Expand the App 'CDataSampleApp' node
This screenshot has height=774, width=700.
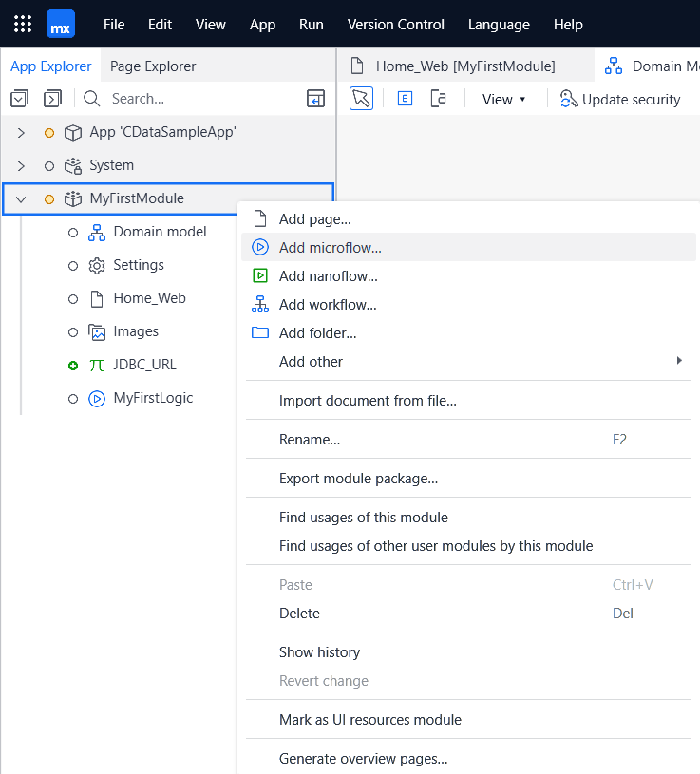21,133
